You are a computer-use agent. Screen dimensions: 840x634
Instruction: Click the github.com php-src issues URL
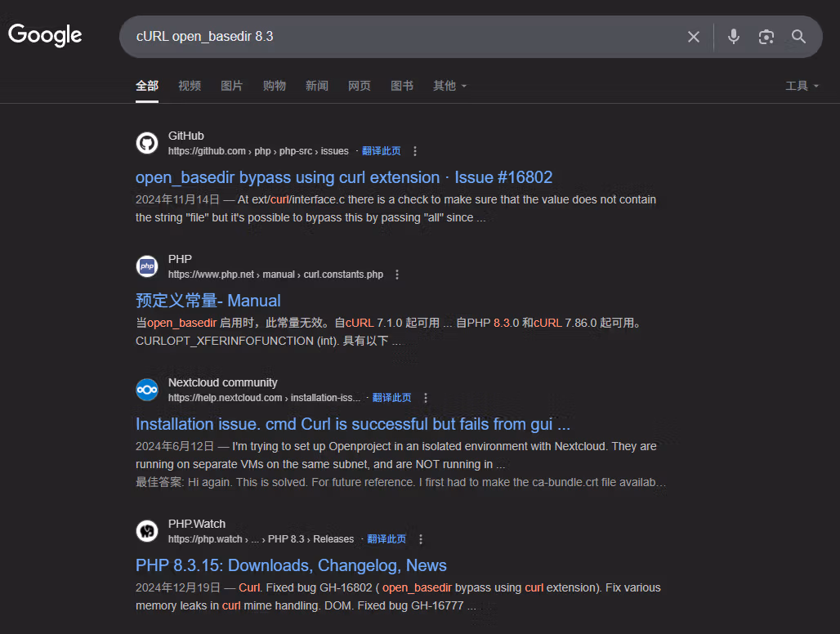[258, 151]
